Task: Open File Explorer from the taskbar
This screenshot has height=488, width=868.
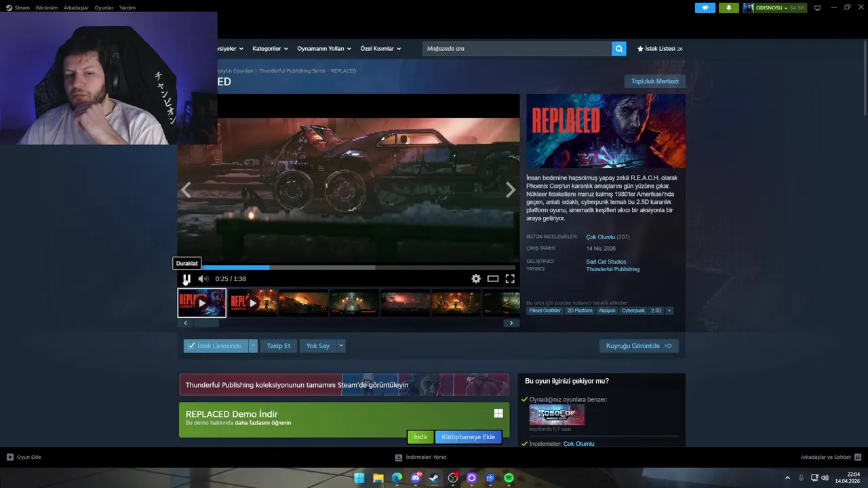Action: click(x=378, y=478)
